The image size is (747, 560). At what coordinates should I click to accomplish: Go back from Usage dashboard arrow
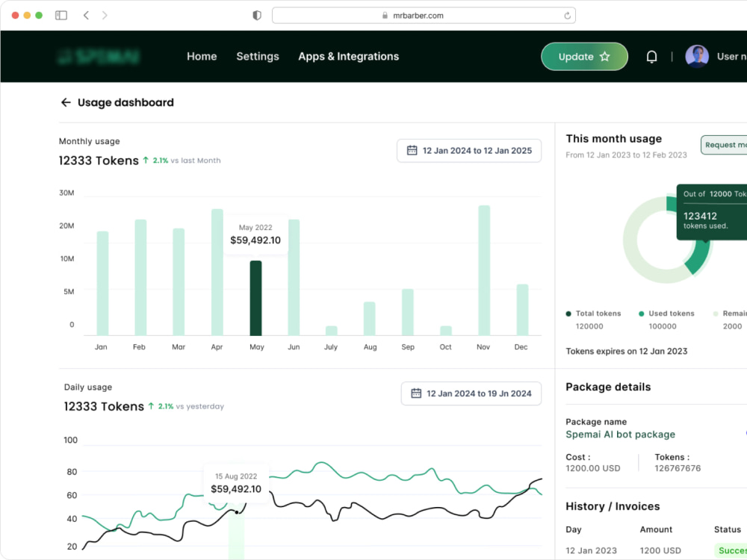pyautogui.click(x=66, y=102)
